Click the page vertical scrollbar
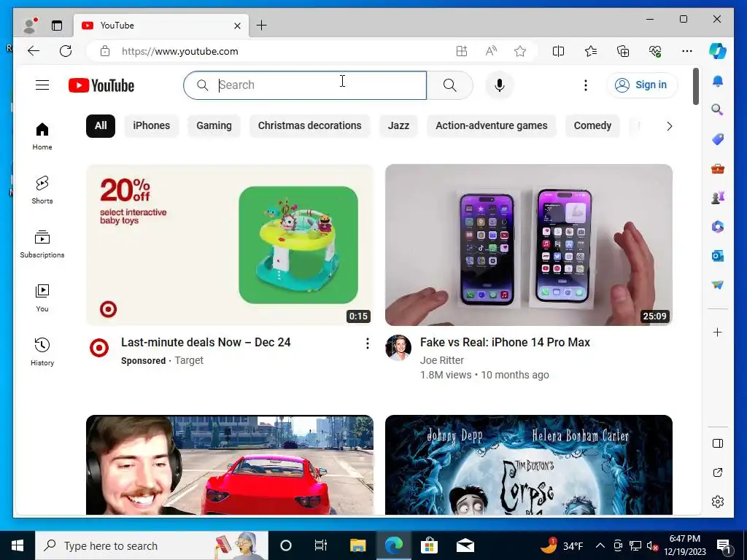Screen dimensions: 747x560 tap(695, 86)
